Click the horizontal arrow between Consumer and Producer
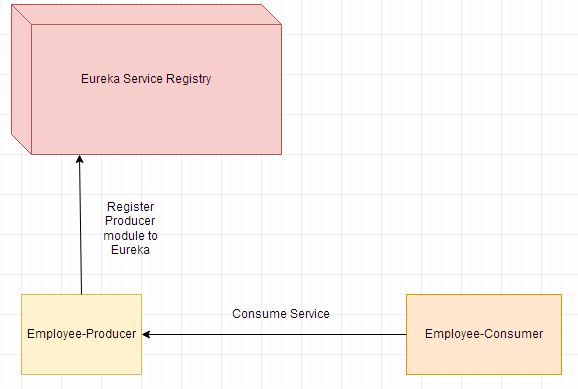The height and width of the screenshot is (389, 578). pos(274,334)
